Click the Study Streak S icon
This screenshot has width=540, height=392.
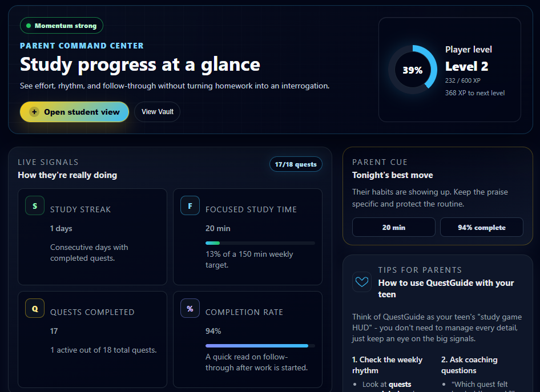(x=35, y=205)
